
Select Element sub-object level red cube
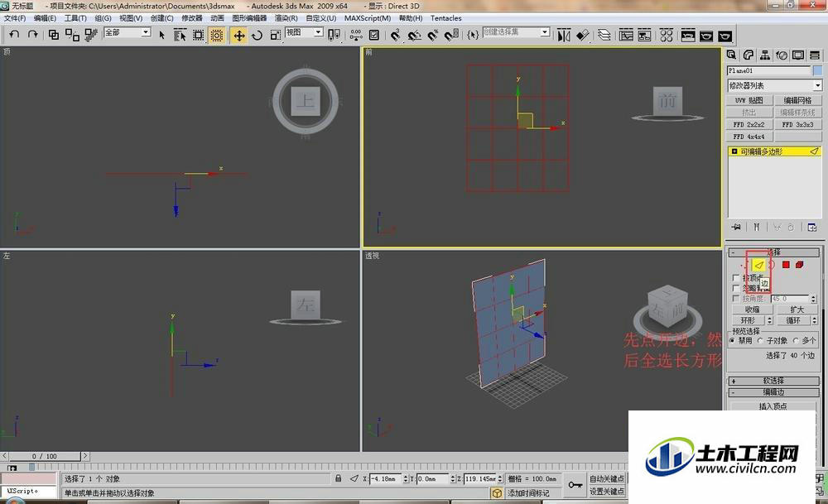click(800, 264)
